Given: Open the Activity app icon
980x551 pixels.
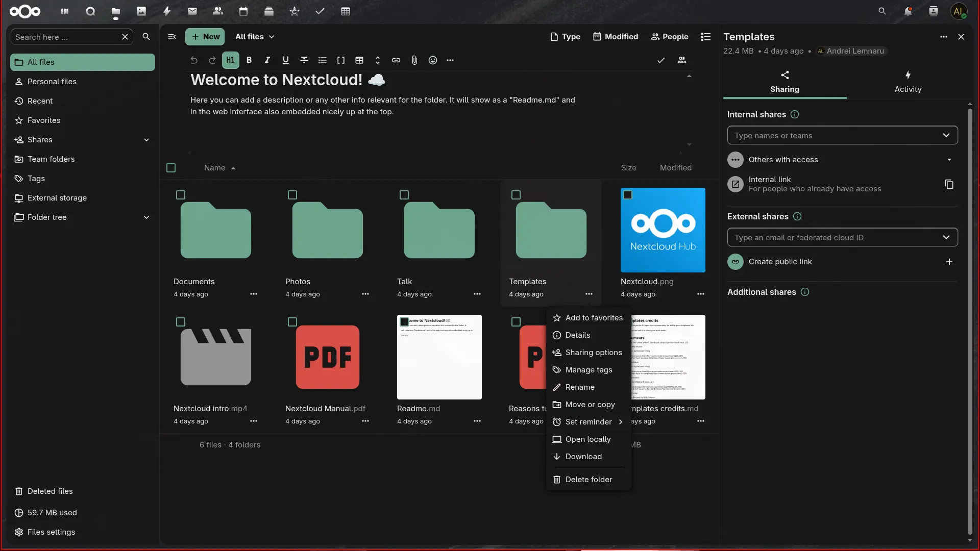Looking at the screenshot, I should point(167,11).
